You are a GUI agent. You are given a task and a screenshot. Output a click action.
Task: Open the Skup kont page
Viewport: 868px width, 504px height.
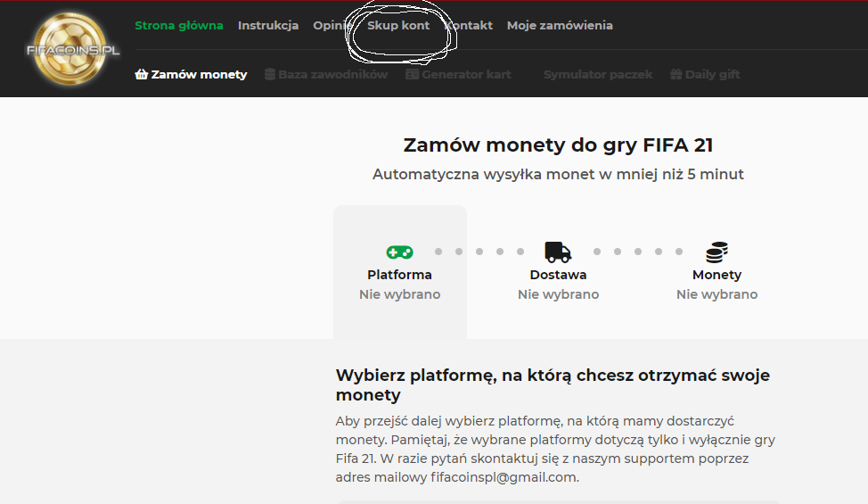pyautogui.click(x=398, y=26)
